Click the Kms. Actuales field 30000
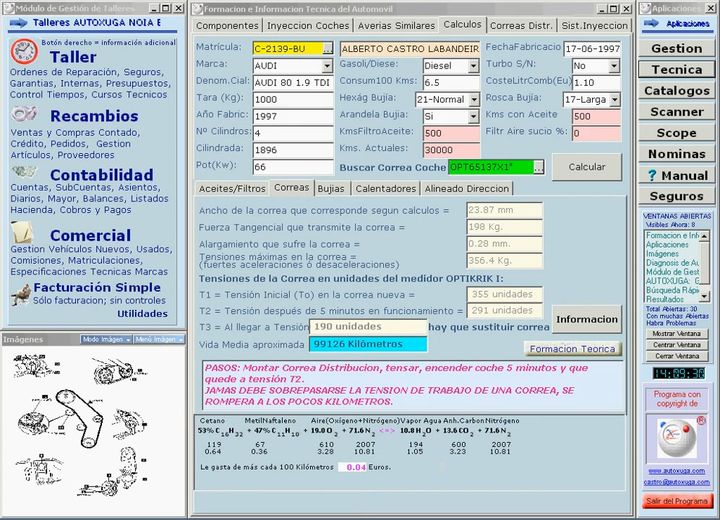Image resolution: width=720 pixels, height=520 pixels. pos(451,150)
